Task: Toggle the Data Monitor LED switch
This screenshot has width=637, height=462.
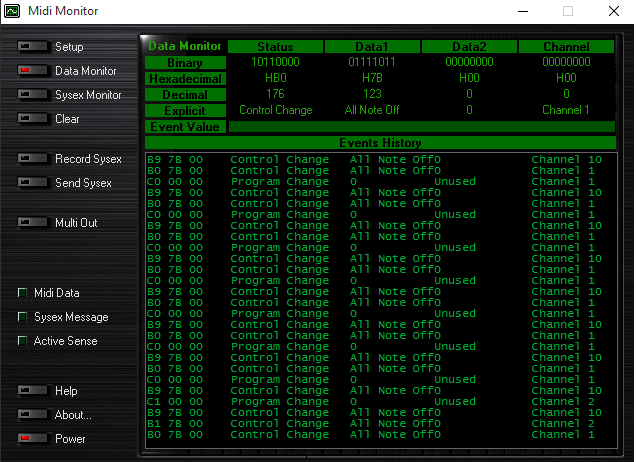Action: coord(32,71)
